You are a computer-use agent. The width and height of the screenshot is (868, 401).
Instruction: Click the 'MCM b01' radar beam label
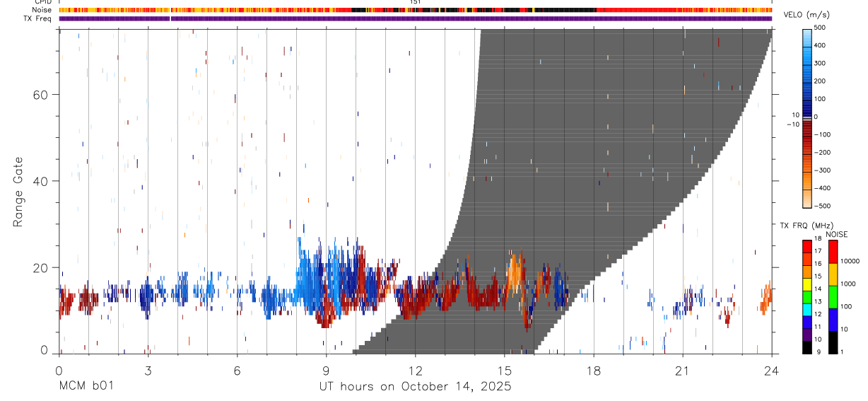coord(86,386)
